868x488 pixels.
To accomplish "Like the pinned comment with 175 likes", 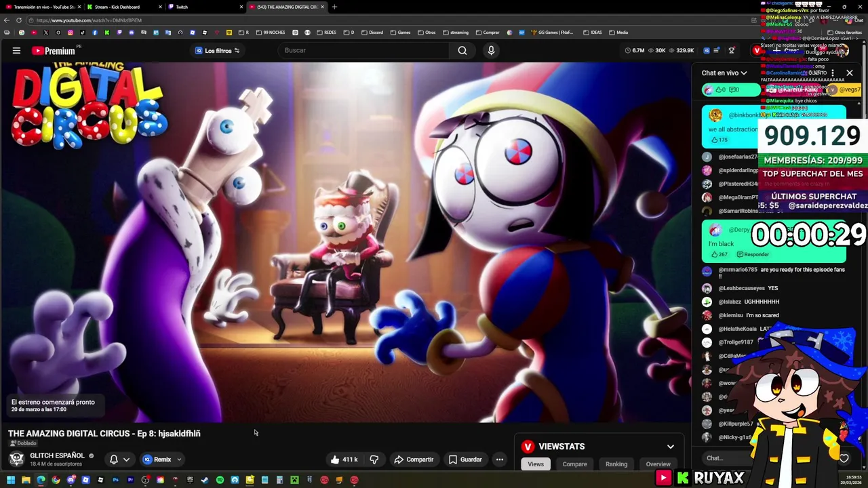I will 718,140.
